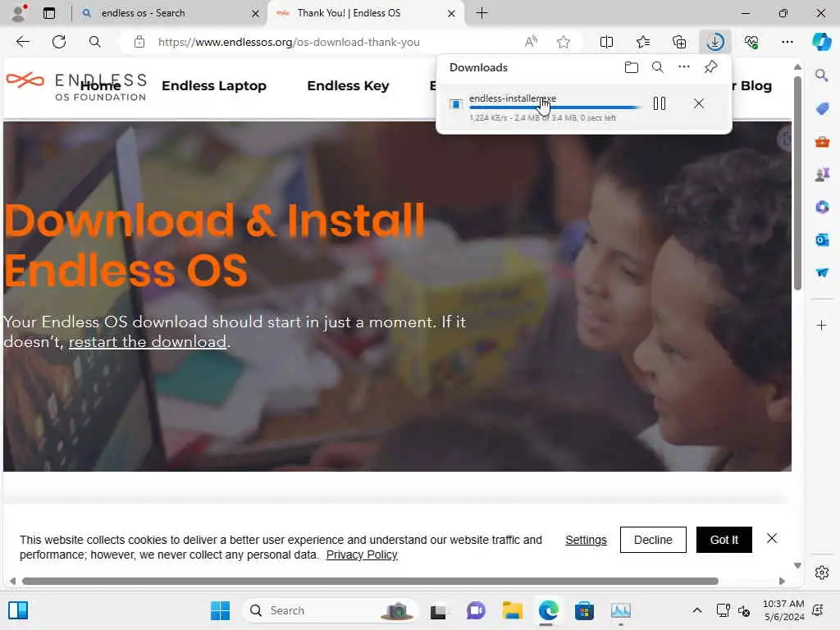Open more options in Downloads panel
This screenshot has height=630, width=840.
(x=684, y=67)
